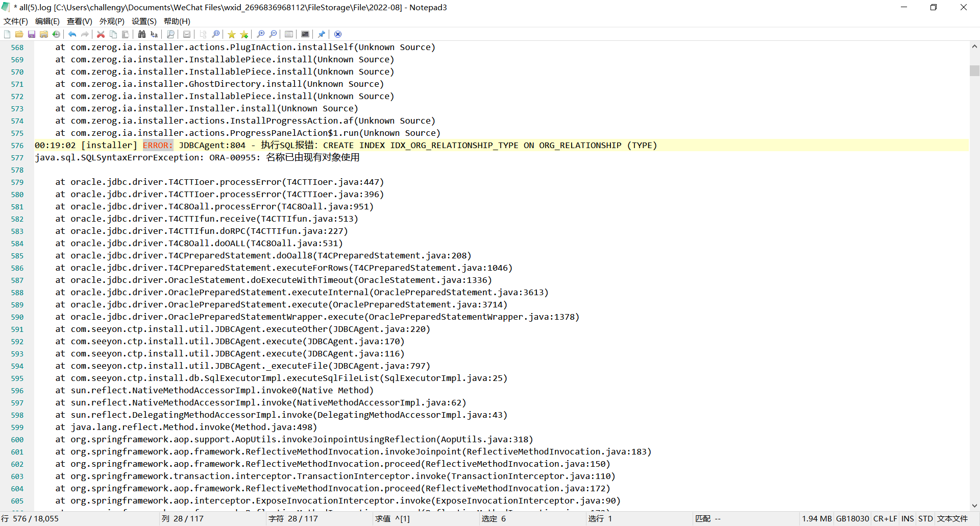Toggle always-on-top pin icon
The image size is (980, 526).
coord(322,34)
